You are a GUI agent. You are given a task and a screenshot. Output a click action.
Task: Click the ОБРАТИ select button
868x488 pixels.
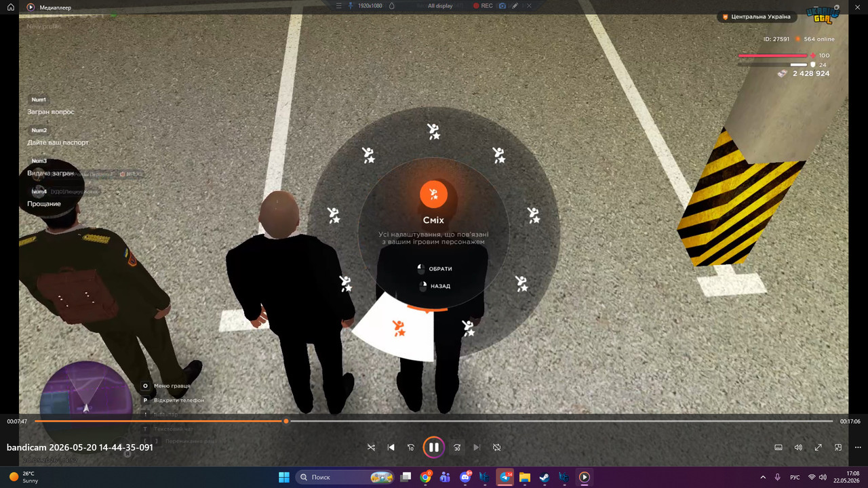tap(435, 269)
